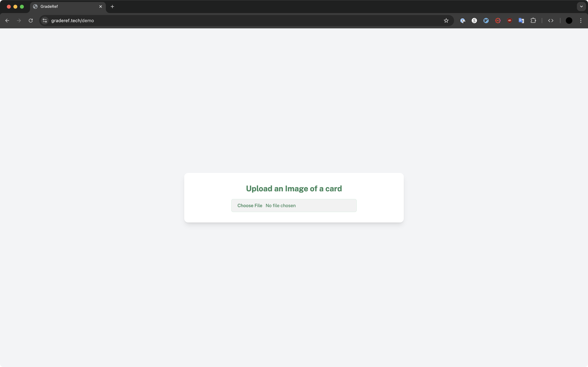Viewport: 588px width, 367px height.
Task: Open the Extensions puzzle menu
Action: 533,21
